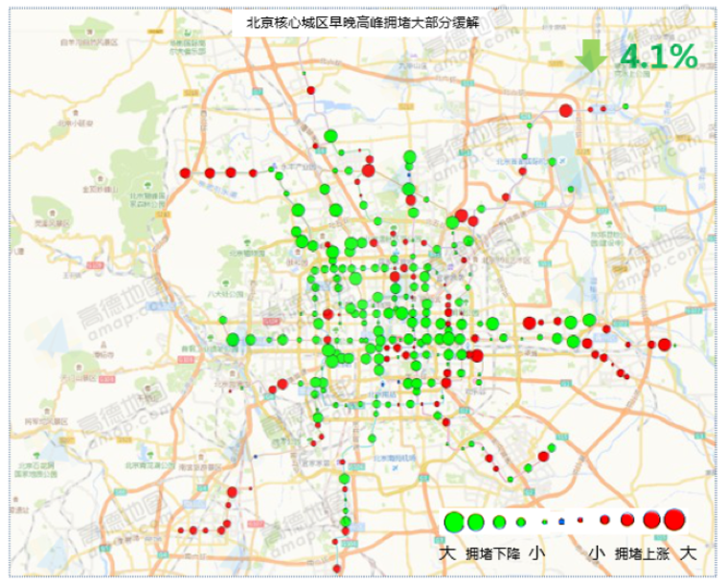Click the leftmost red station marker on the northwest line
This screenshot has width=728, height=587.
(185, 173)
